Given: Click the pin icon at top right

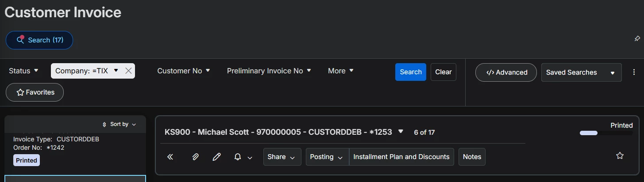Looking at the screenshot, I should click(x=637, y=39).
